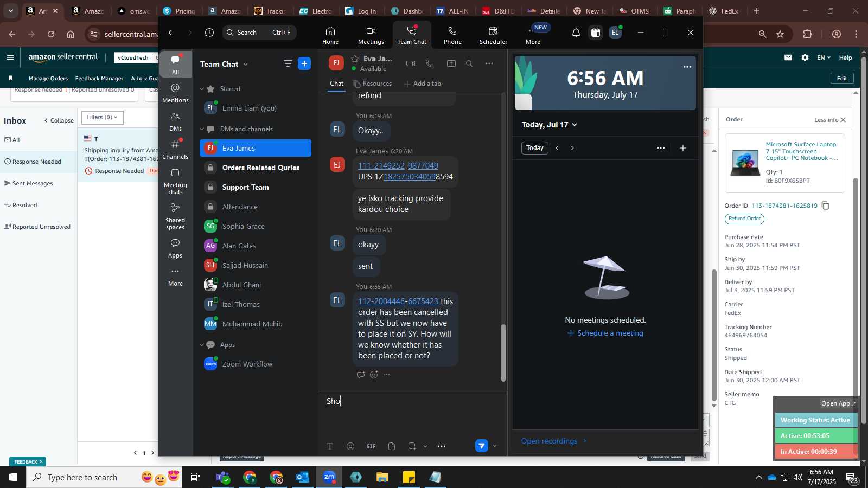Open the Filters (0) dropdown in Amazon inbox
This screenshot has width=868, height=488.
point(102,118)
